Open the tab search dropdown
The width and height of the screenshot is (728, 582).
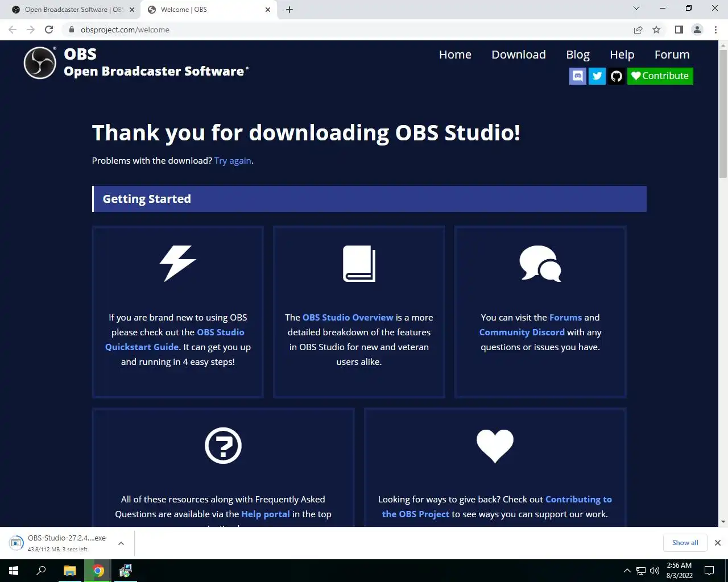point(636,8)
